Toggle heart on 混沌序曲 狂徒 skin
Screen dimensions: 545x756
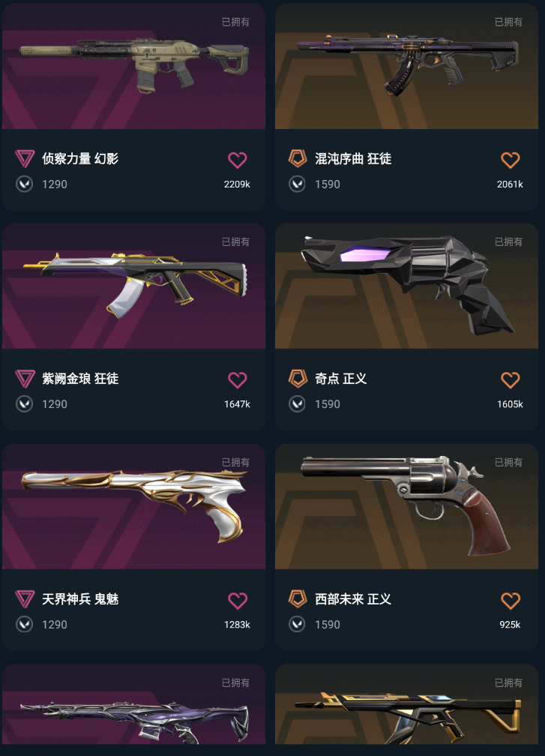pyautogui.click(x=511, y=160)
